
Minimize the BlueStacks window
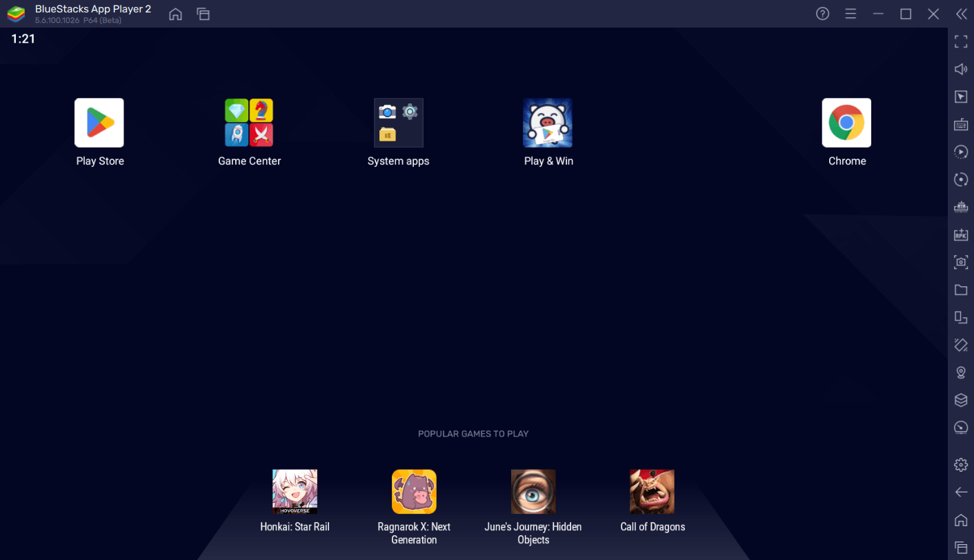tap(878, 14)
